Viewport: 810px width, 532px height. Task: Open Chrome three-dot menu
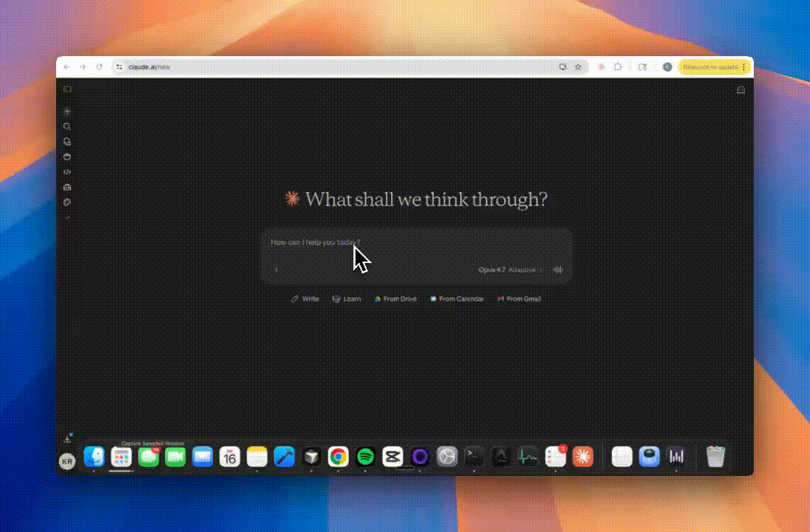[x=744, y=67]
